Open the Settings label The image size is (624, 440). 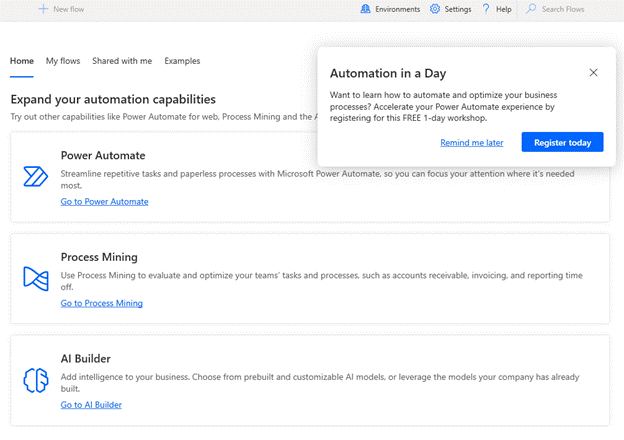point(458,9)
